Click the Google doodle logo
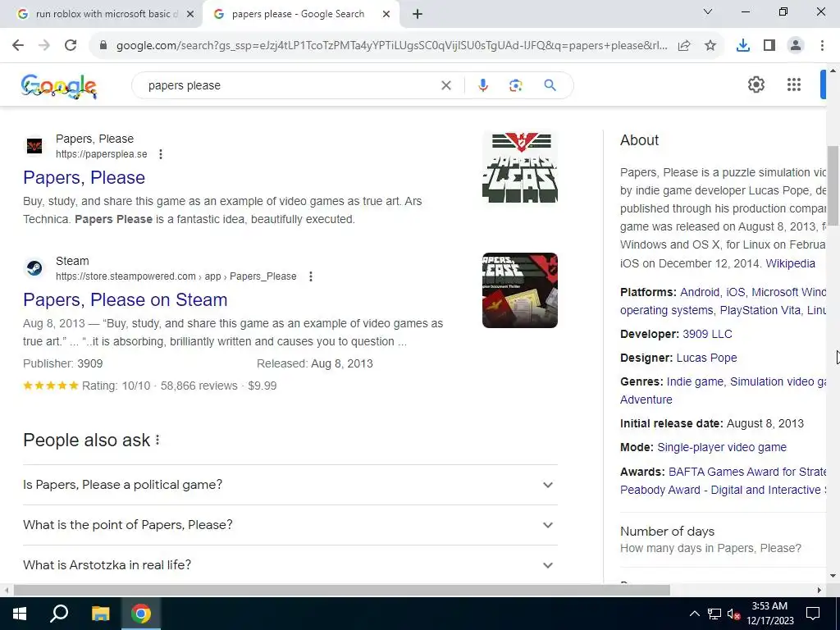This screenshot has height=630, width=840. (x=59, y=85)
